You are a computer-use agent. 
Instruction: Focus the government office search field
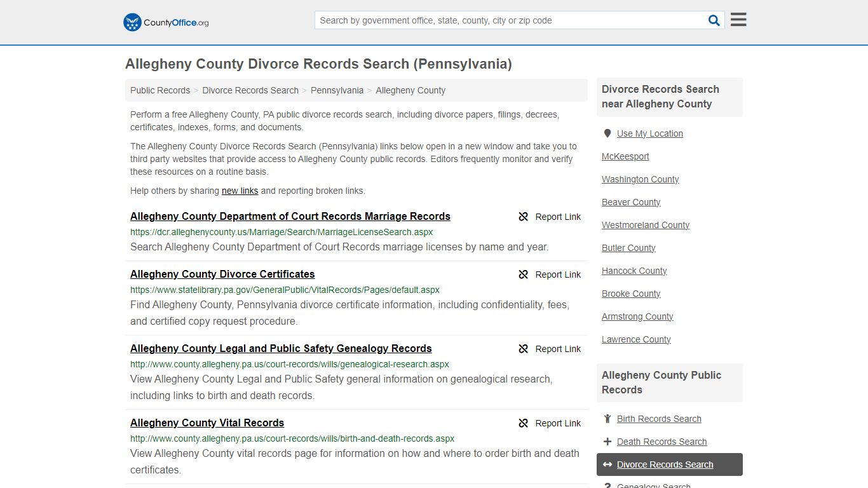tap(512, 20)
